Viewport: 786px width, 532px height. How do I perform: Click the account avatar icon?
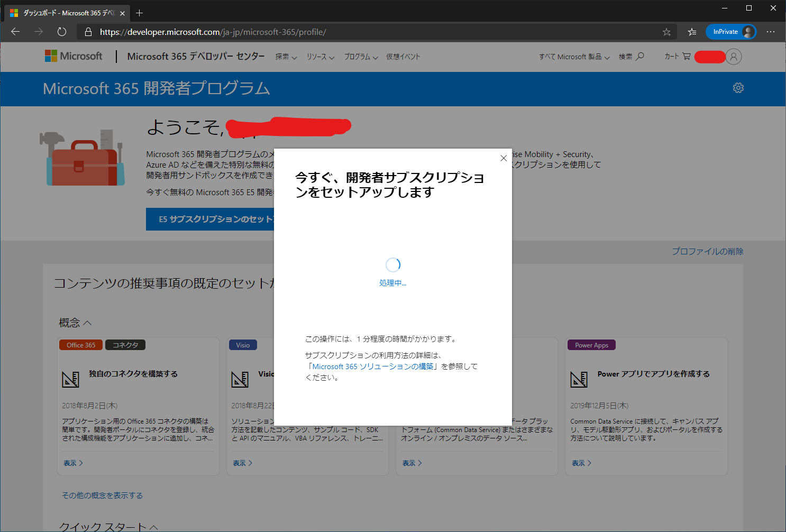pyautogui.click(x=734, y=57)
